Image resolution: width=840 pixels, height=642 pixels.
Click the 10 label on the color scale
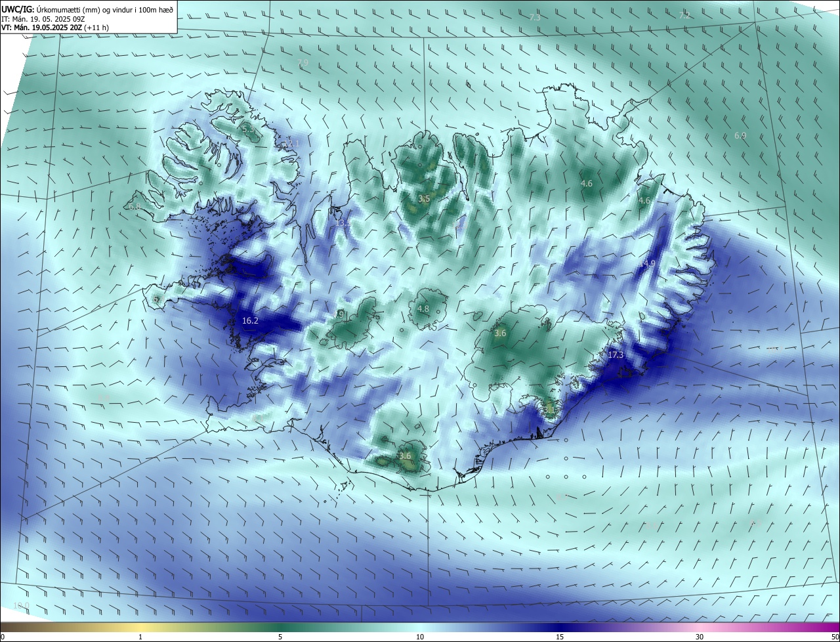(420, 637)
